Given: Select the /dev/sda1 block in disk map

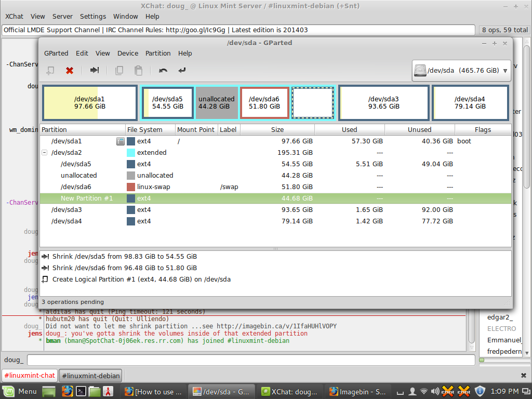Looking at the screenshot, I should 90,102.
